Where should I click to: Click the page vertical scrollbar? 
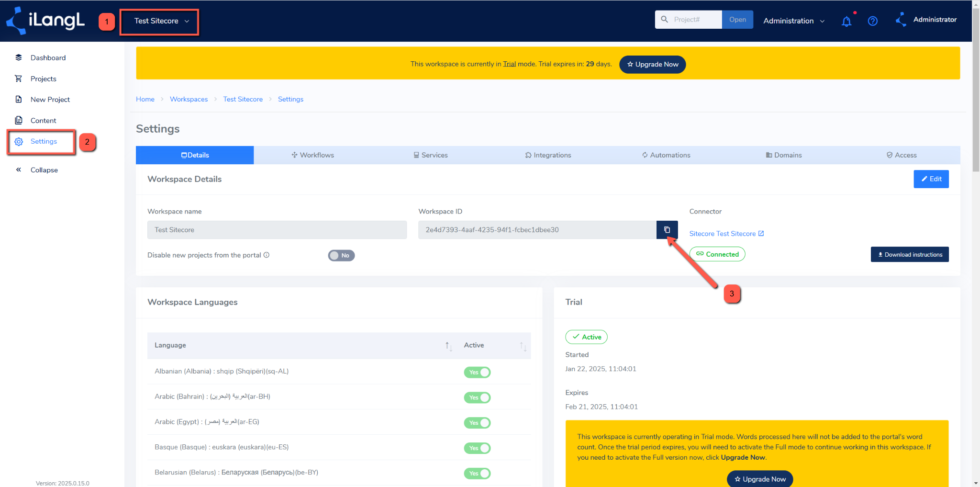tap(976, 91)
